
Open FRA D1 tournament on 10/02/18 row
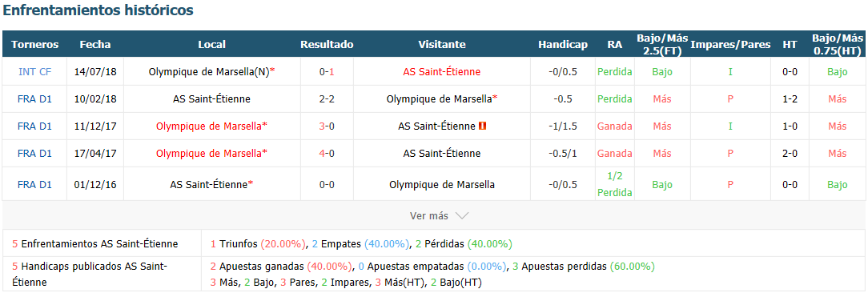tap(34, 99)
